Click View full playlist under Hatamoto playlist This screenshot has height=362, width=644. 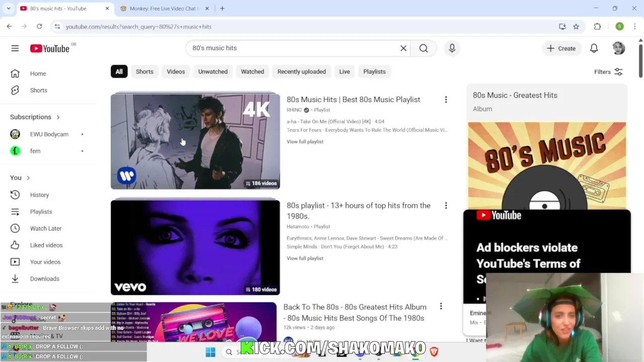pos(305,258)
